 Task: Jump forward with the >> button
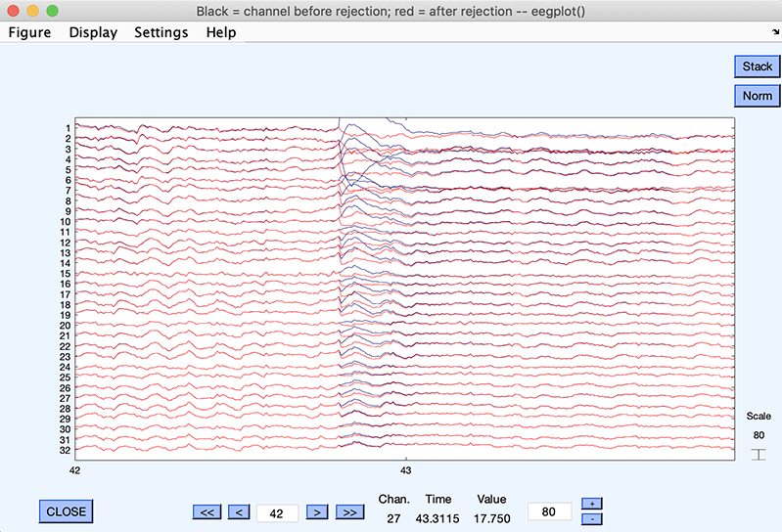[x=348, y=511]
